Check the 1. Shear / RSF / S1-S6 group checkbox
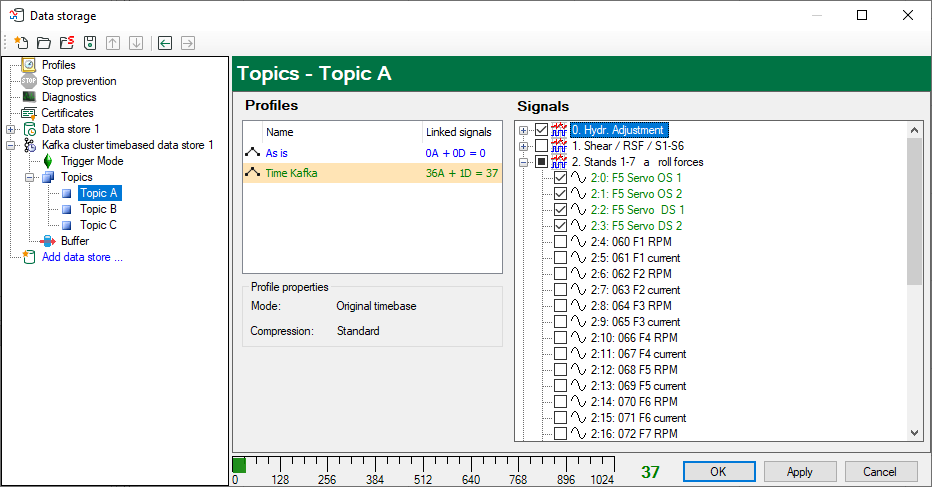932x487 pixels. coord(542,146)
